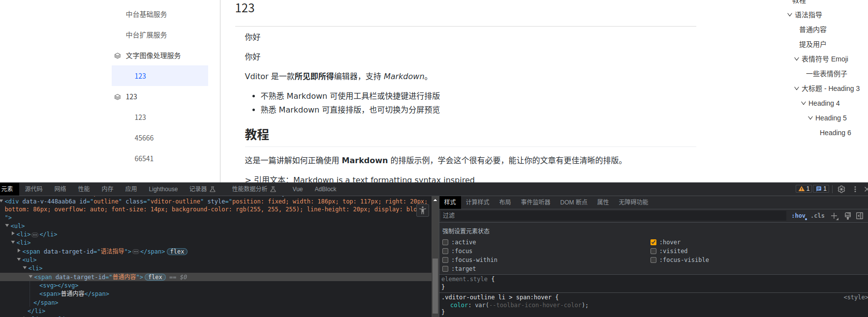Jump to 一些表情例子 in outline
The height and width of the screenshot is (317, 868).
pyautogui.click(x=827, y=74)
